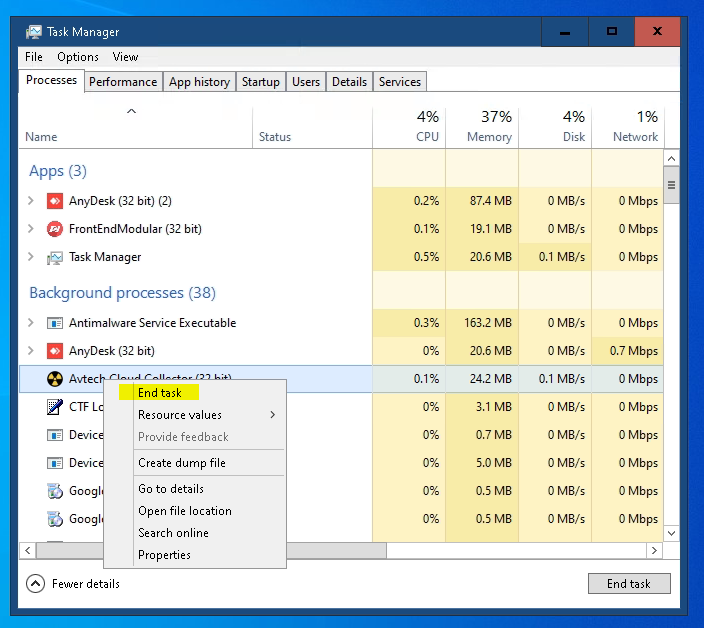Select the Processes tab
This screenshot has width=704, height=628.
[x=51, y=80]
